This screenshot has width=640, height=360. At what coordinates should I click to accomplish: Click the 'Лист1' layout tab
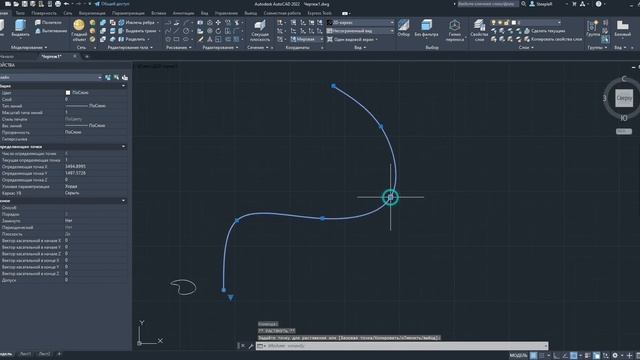pos(25,354)
